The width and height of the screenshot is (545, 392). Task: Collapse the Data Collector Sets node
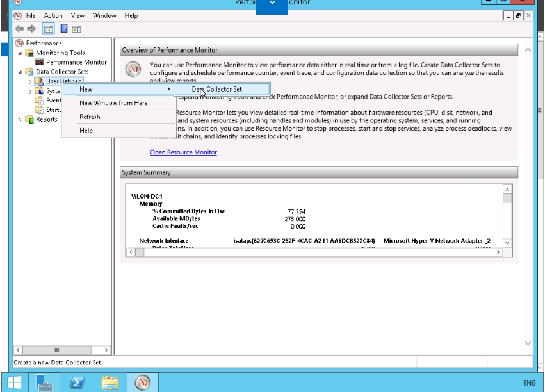(x=20, y=72)
